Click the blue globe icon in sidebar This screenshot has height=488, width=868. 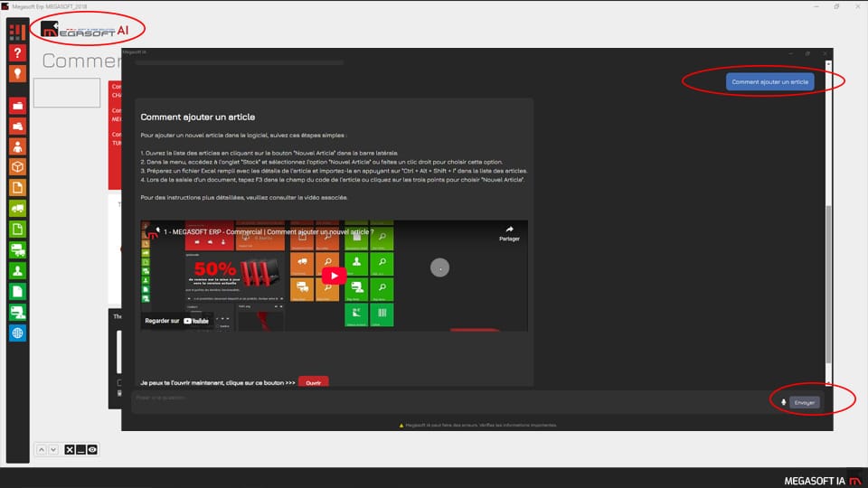click(17, 333)
